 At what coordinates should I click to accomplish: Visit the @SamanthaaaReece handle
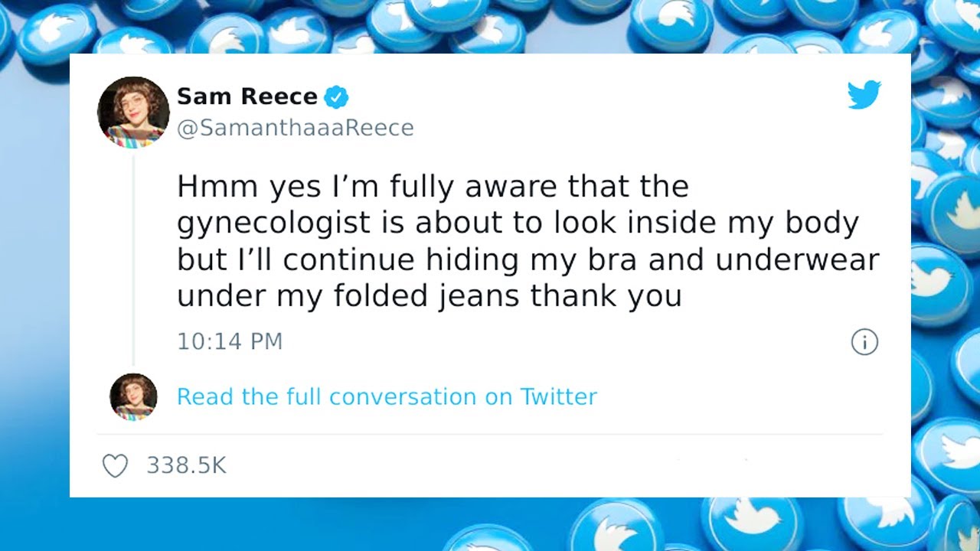point(295,128)
